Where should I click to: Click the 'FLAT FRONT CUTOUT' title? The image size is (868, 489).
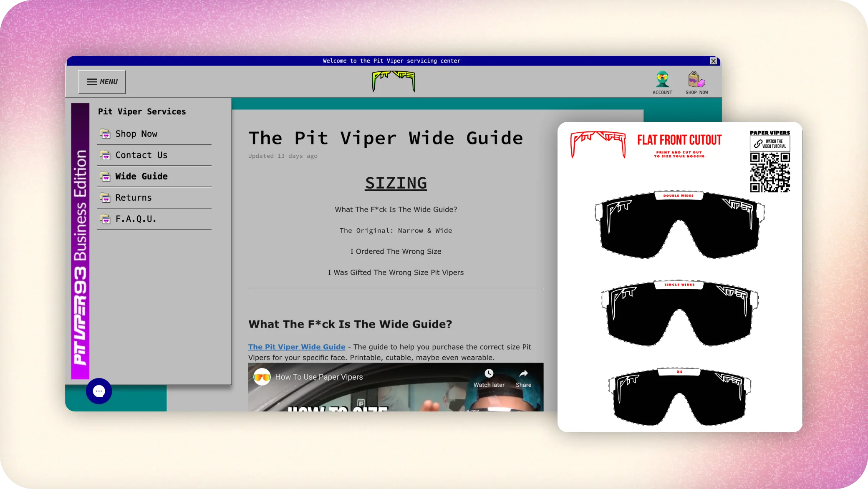click(679, 140)
